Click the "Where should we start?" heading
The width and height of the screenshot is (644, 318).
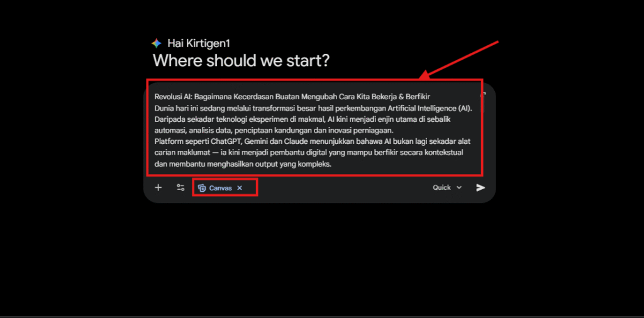(241, 61)
